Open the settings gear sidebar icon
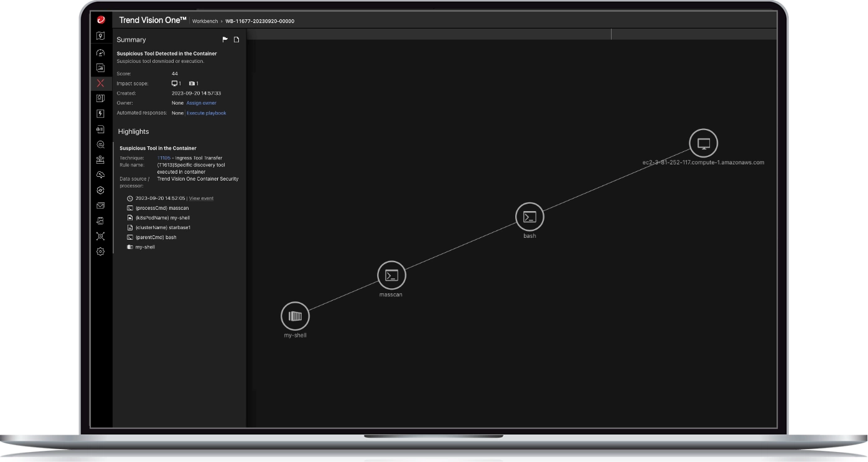 pyautogui.click(x=101, y=252)
